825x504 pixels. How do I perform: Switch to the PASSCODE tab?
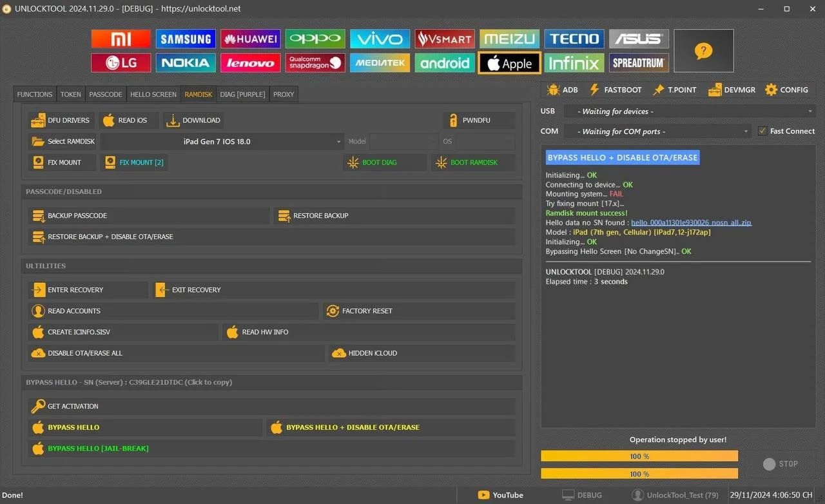[106, 94]
